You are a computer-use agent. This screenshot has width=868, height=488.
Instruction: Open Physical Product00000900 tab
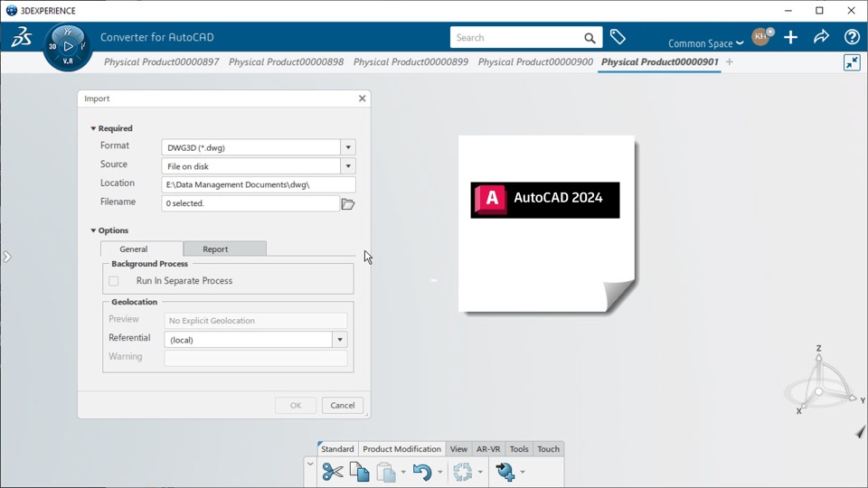[535, 62]
